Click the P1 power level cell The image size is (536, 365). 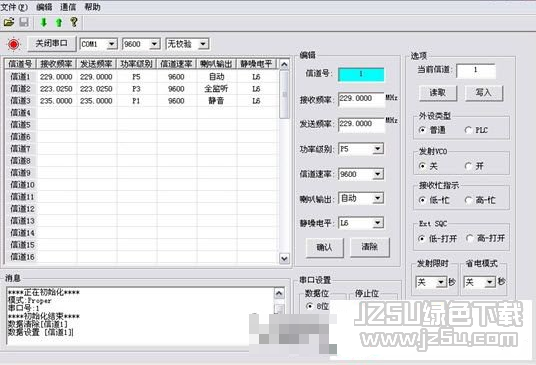click(136, 101)
